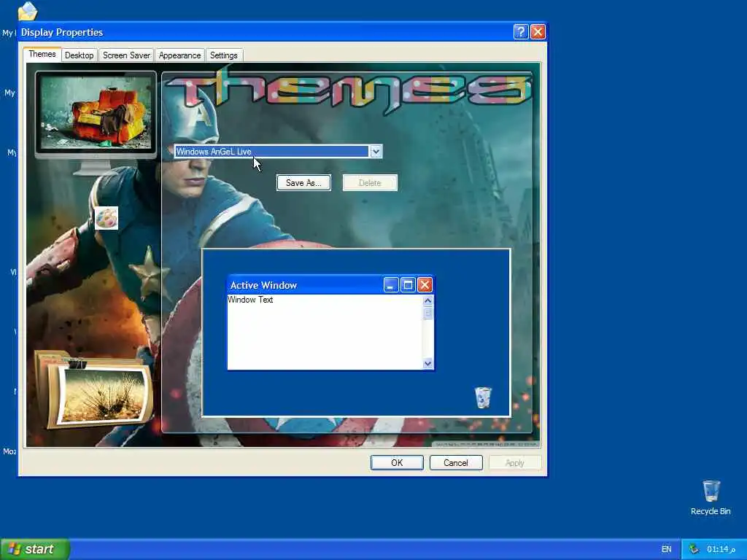Click the disabled Delete button
The height and width of the screenshot is (560, 747).
tap(370, 183)
